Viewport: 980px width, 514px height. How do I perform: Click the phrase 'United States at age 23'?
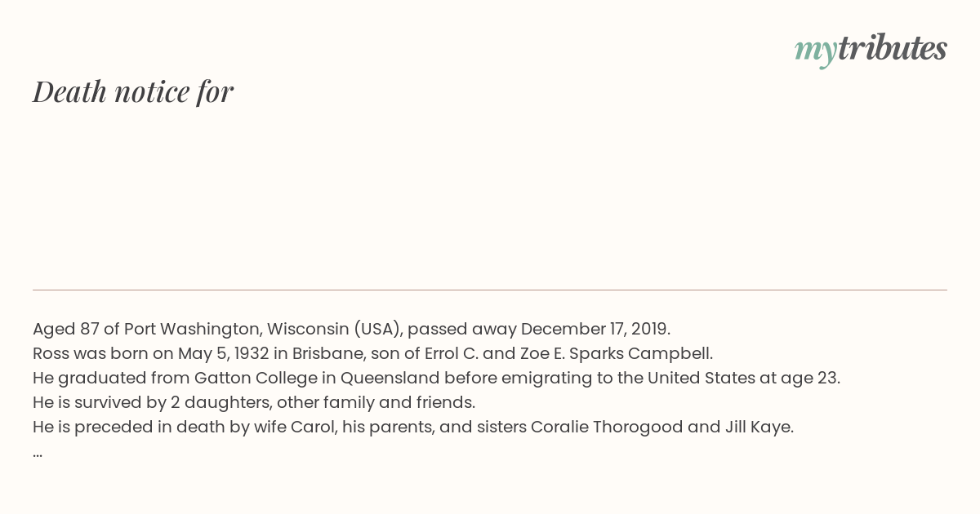pyautogui.click(x=742, y=379)
